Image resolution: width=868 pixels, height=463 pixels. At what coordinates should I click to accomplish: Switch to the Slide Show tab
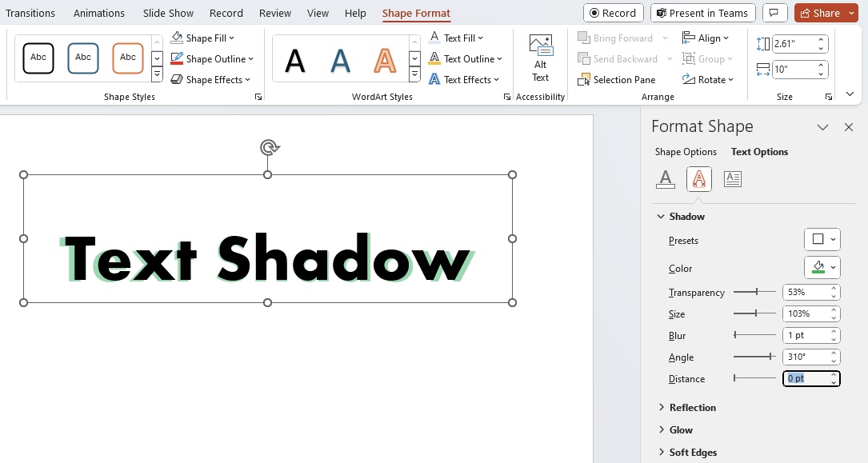coord(168,14)
